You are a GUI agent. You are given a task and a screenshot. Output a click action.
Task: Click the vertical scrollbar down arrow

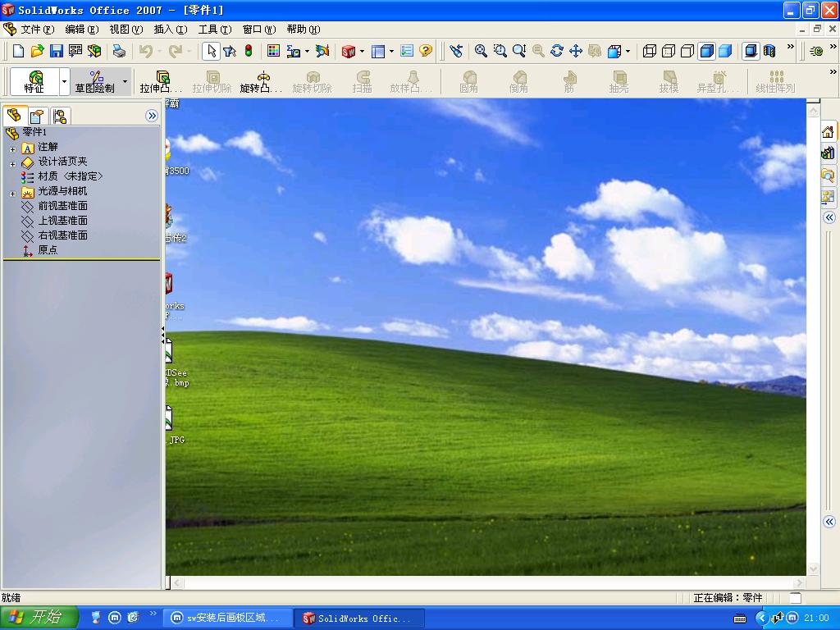(x=813, y=568)
